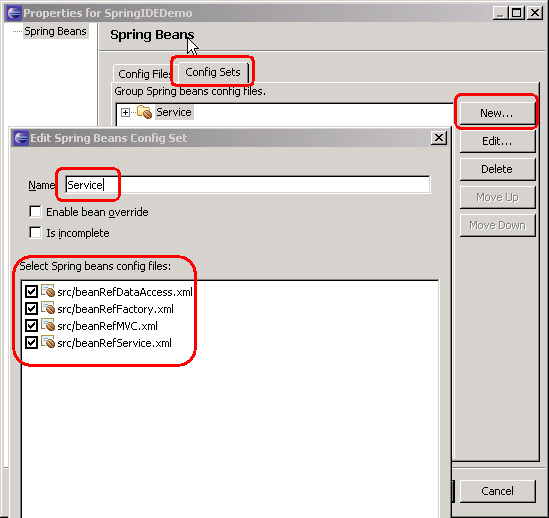
Task: Click Eclipse icon in Properties title bar
Action: pos(14,13)
